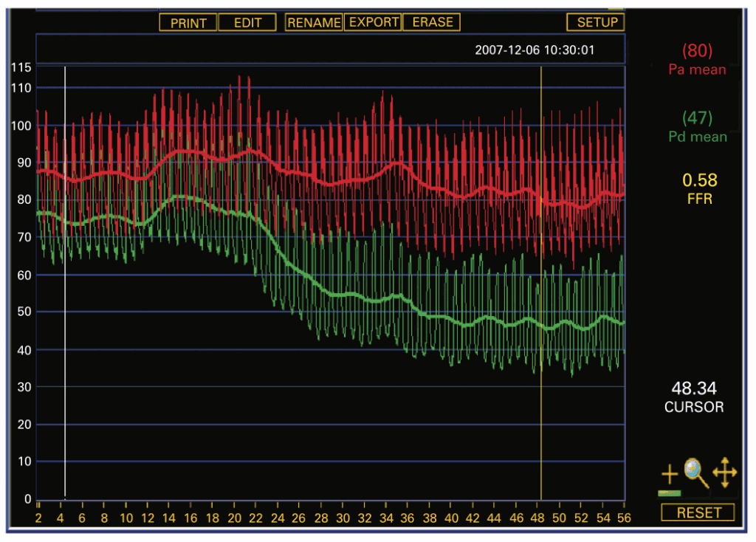This screenshot has height=542, width=756.
Task: Select the four-arrow pan tool
Action: pyautogui.click(x=724, y=473)
